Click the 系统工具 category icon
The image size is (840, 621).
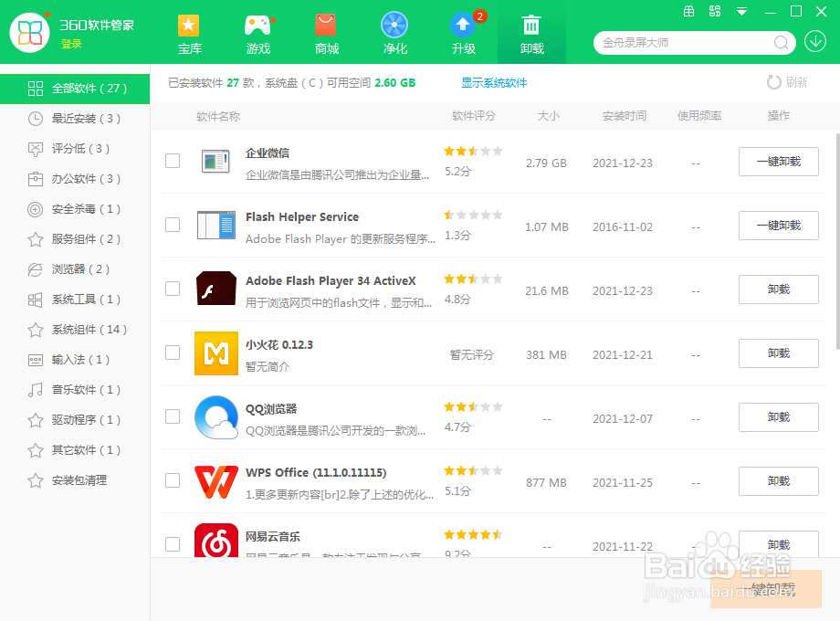pyautogui.click(x=36, y=300)
